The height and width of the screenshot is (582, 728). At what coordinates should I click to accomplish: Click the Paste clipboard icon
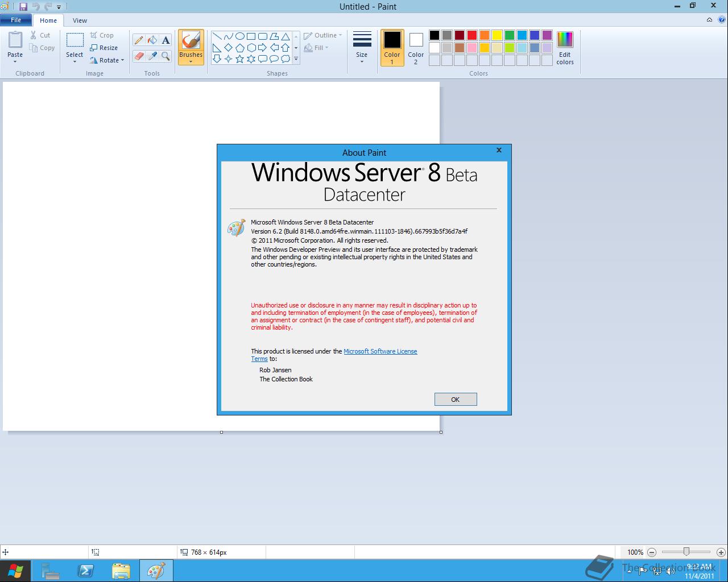[x=15, y=40]
